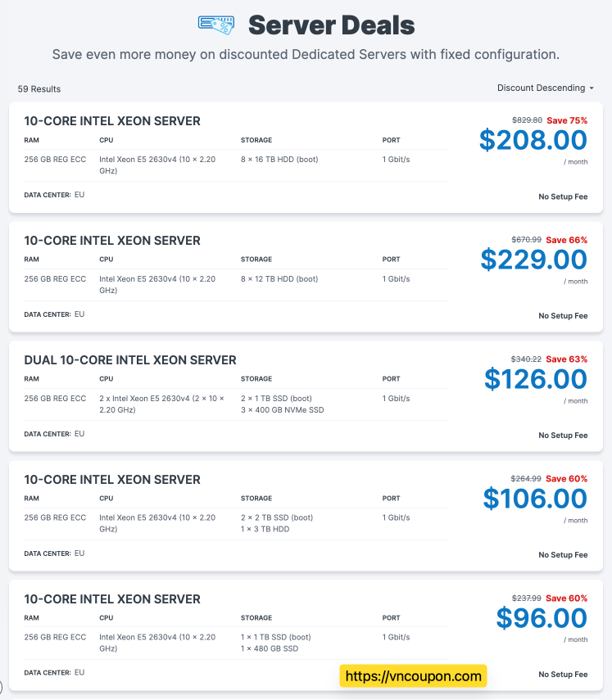Visit the vncoupon.com link
The width and height of the screenshot is (612, 700).
click(x=413, y=676)
